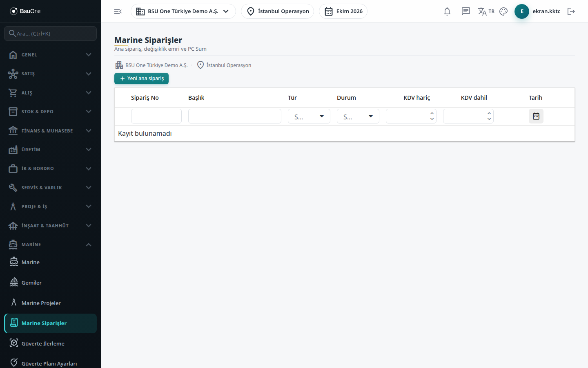Open the messages chat icon
Screen dimensions: 588x368
(x=466, y=11)
